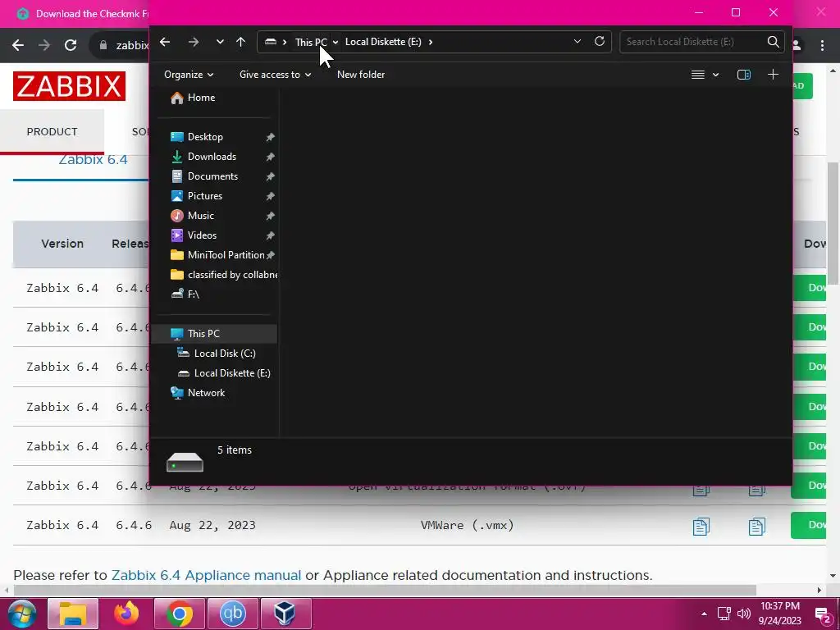Click the Zabbix logo in the browser

(x=69, y=86)
